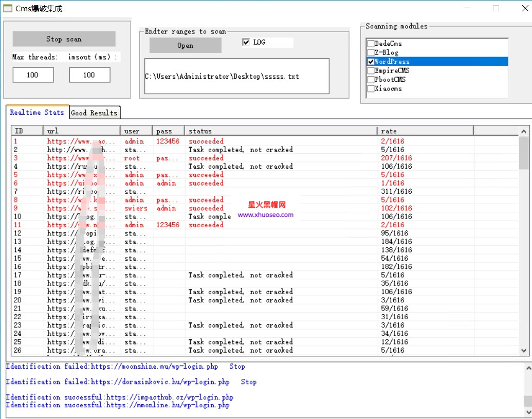
Task: Click the results list scrollbar thumb
Action: tap(523, 153)
